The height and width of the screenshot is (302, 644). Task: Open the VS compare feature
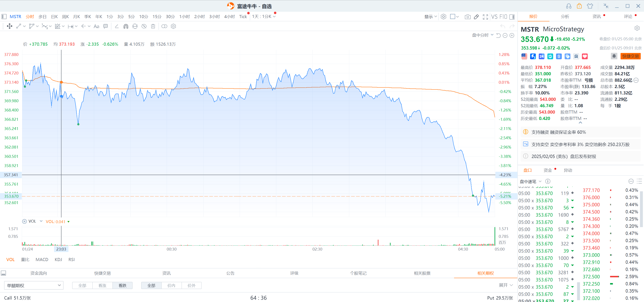pos(494,17)
